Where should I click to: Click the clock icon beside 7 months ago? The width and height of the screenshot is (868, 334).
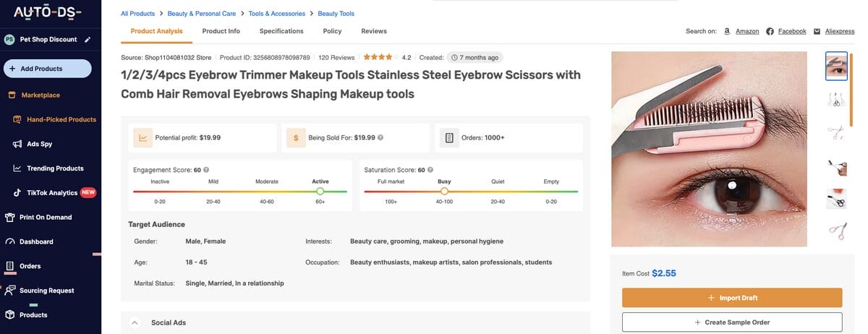pyautogui.click(x=454, y=57)
